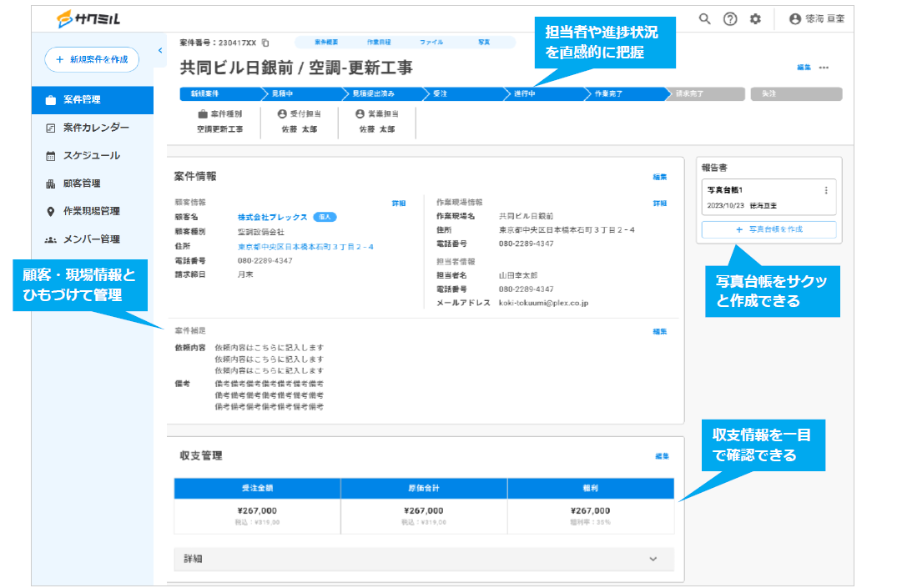
Task: Open メンバー管理 in the sidebar
Action: 93,239
